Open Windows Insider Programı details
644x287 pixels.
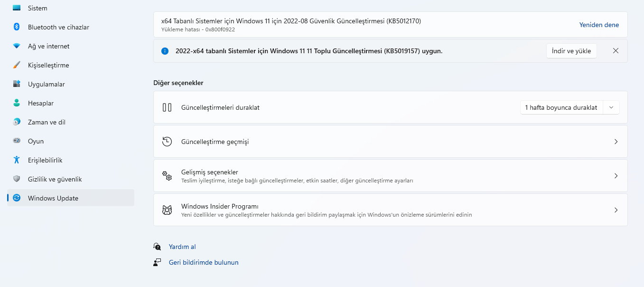[x=616, y=210]
